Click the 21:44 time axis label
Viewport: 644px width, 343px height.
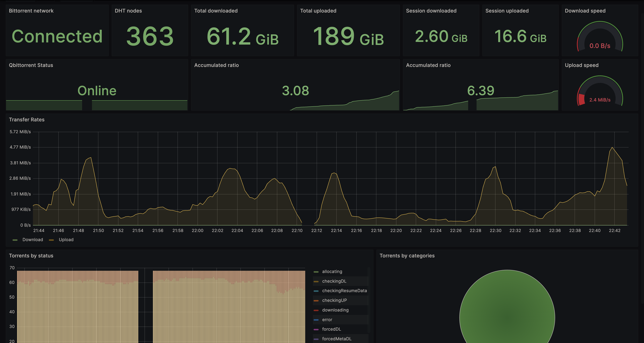(39, 230)
